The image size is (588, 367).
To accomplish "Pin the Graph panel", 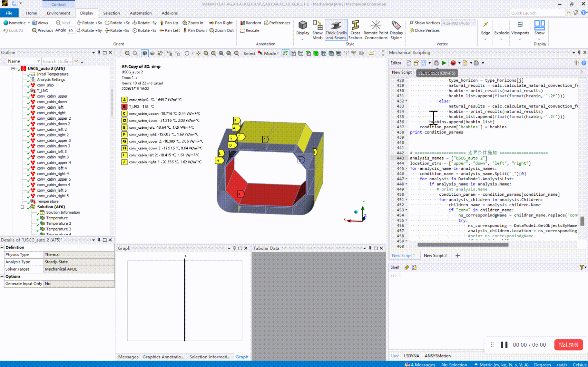I will 234,248.
